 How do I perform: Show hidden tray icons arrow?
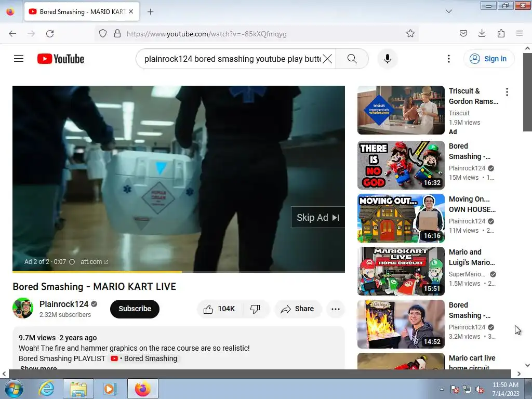pyautogui.click(x=442, y=389)
